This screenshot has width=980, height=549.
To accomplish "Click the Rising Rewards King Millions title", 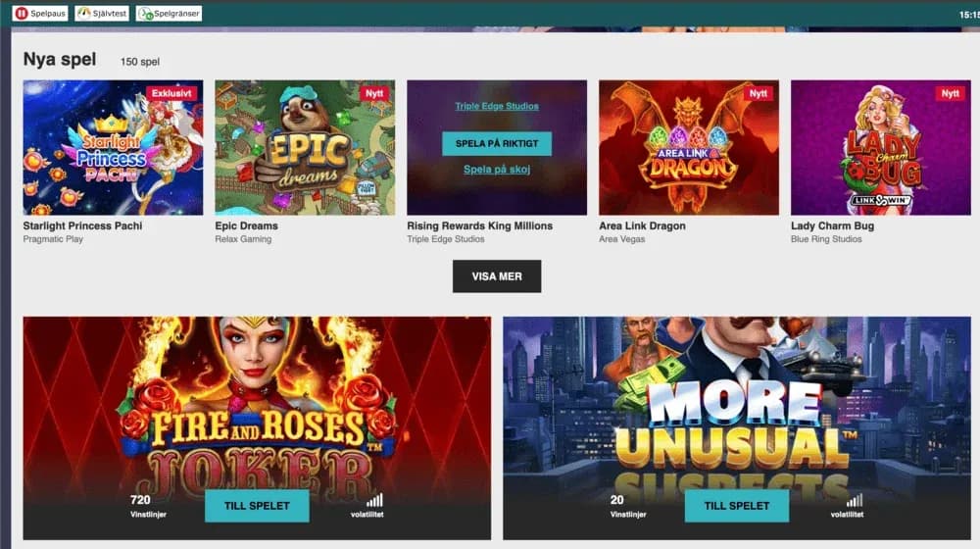I will click(x=480, y=225).
